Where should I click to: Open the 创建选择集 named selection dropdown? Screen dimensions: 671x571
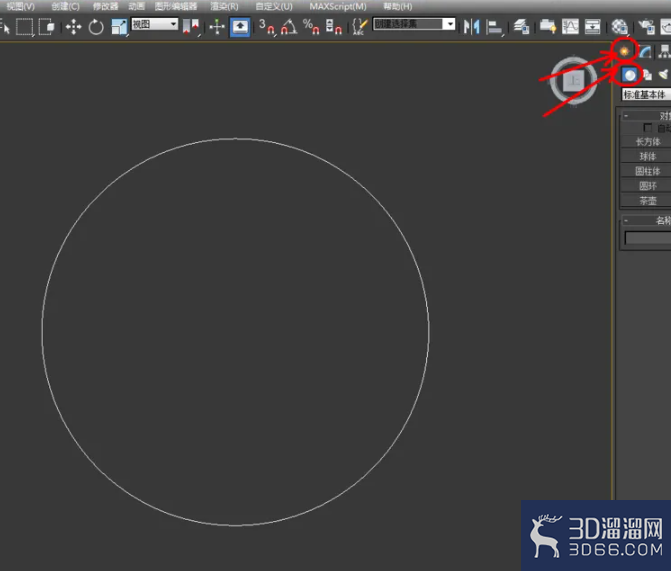[x=414, y=24]
